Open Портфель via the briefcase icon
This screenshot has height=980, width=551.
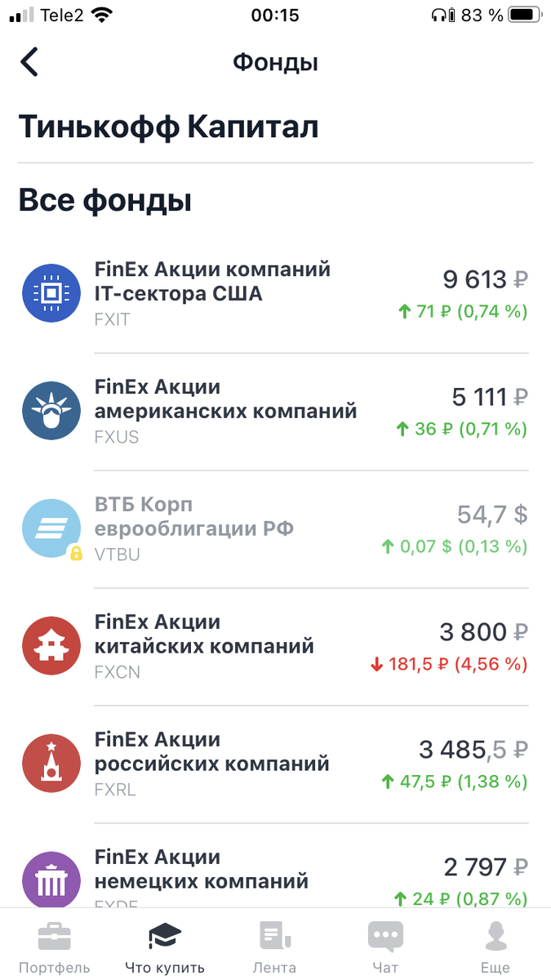[55, 935]
